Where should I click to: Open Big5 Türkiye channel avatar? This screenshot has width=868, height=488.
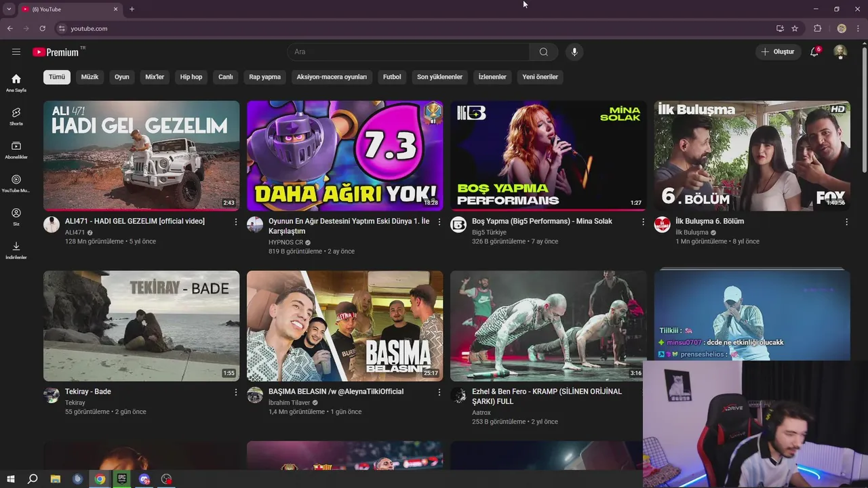click(458, 225)
